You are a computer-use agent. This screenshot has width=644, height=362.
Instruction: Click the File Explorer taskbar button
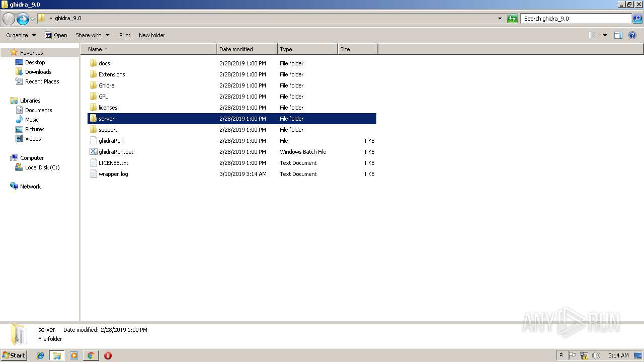(57, 355)
